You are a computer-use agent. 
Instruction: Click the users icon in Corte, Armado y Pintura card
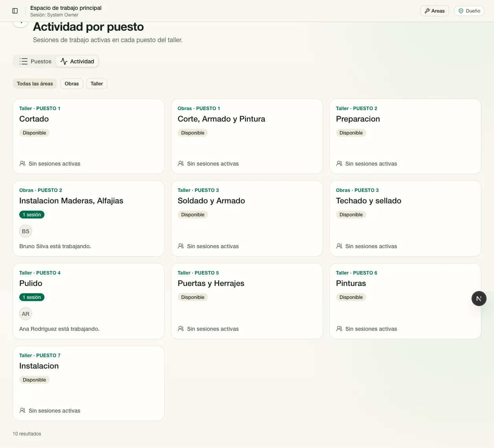(x=181, y=163)
